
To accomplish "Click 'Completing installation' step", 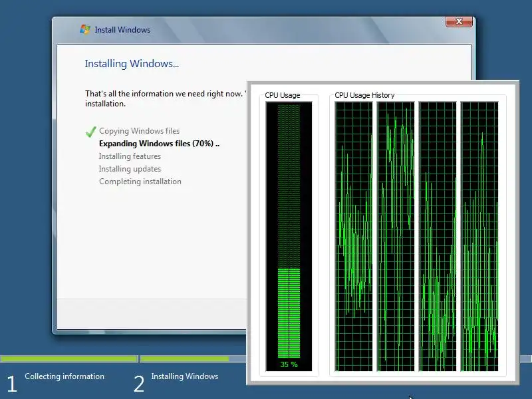I will [x=140, y=181].
